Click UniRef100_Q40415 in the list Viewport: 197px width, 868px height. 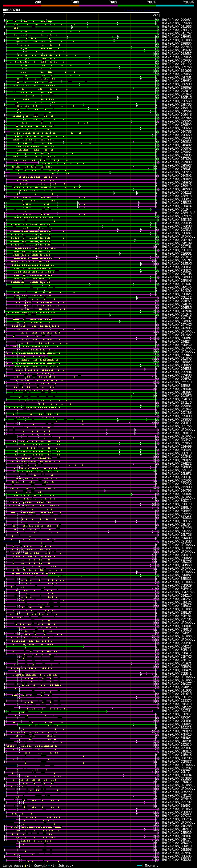pyautogui.click(x=177, y=108)
